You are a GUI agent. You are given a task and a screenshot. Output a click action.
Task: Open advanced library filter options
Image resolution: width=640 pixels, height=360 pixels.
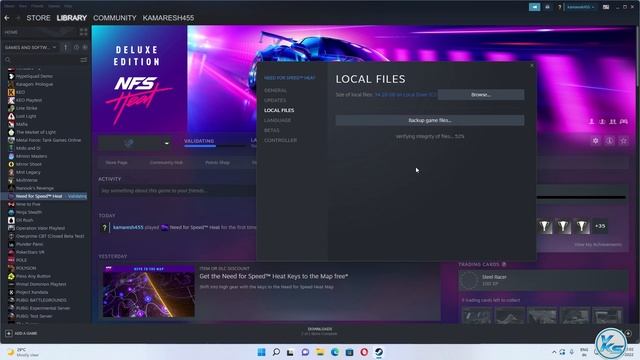coord(83,60)
